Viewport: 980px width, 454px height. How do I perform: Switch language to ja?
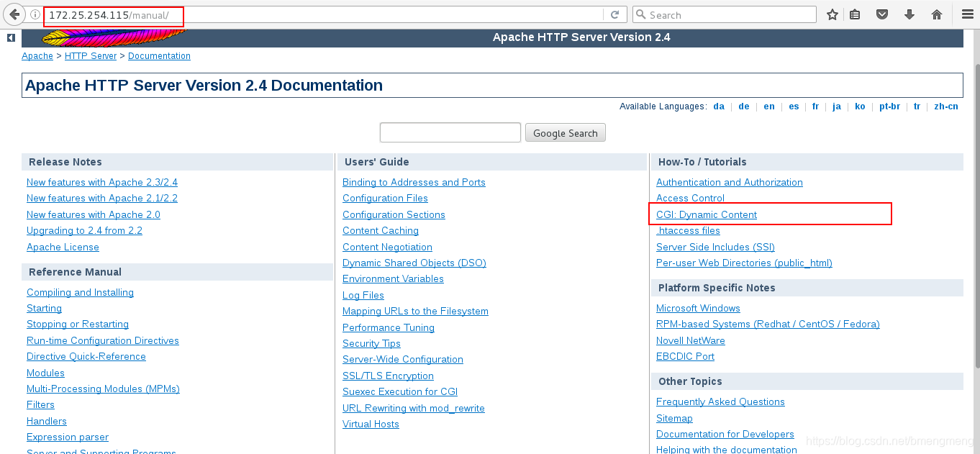tap(837, 106)
